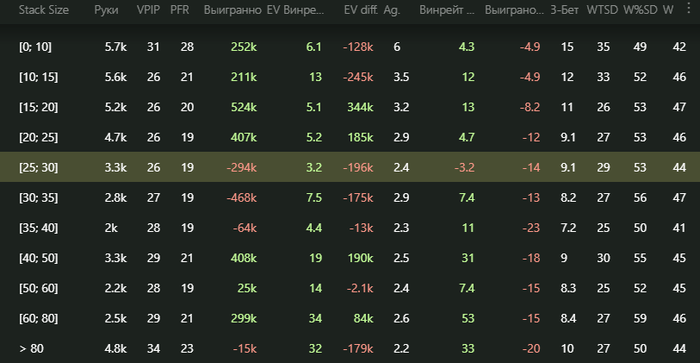Screen dimensions: 700x363
Task: Sort by the Ag. column header
Action: click(392, 10)
